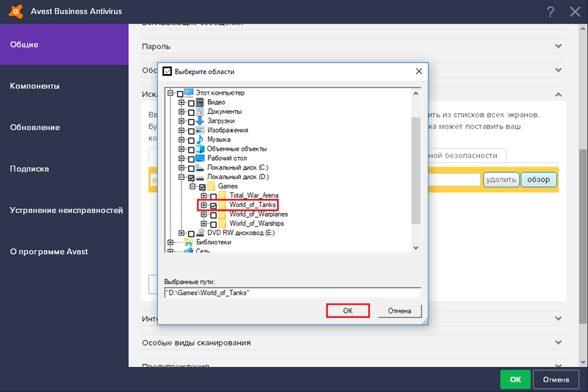Click the удалить button
Viewport: 588px width, 392px height.
(501, 180)
